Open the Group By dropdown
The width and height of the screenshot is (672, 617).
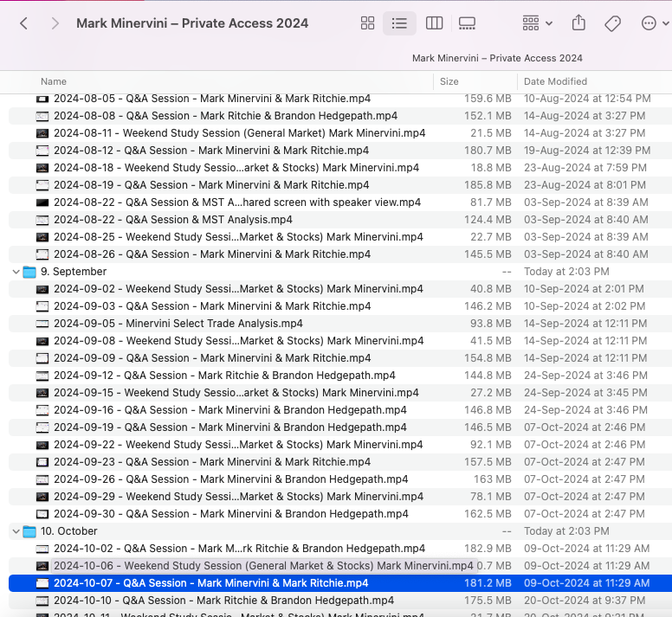pos(537,23)
